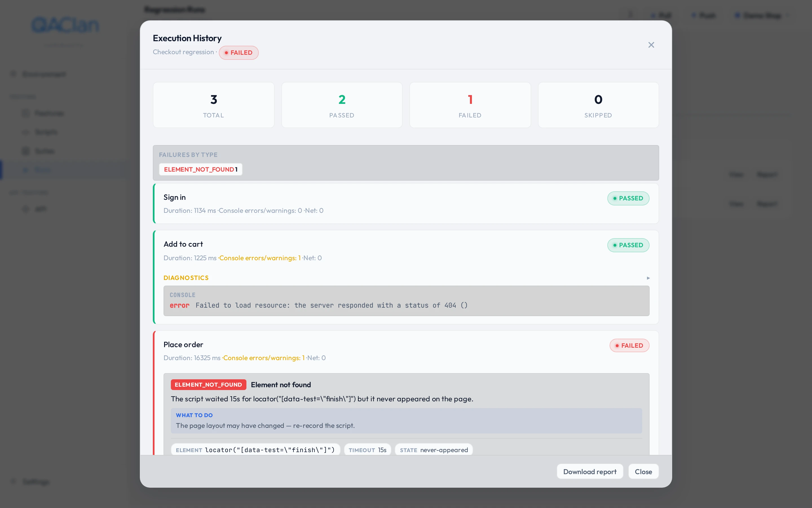Click the 'Element not found' heading text
This screenshot has width=812, height=508.
pyautogui.click(x=281, y=385)
